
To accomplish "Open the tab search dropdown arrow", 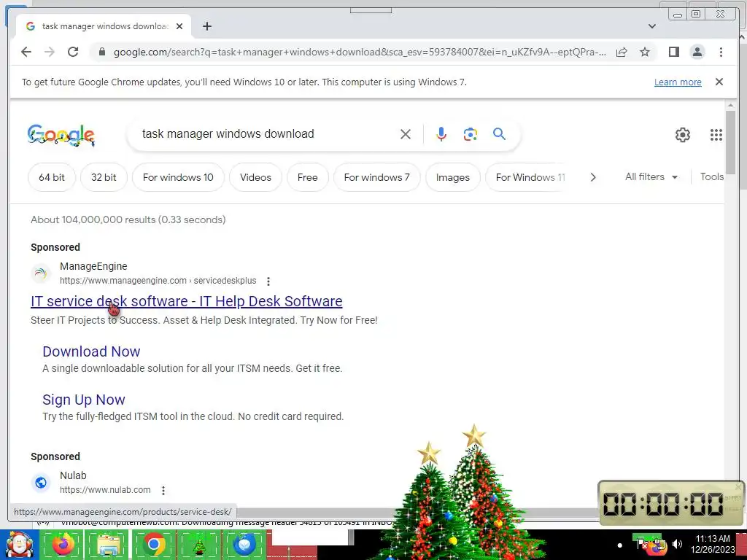I will click(652, 26).
